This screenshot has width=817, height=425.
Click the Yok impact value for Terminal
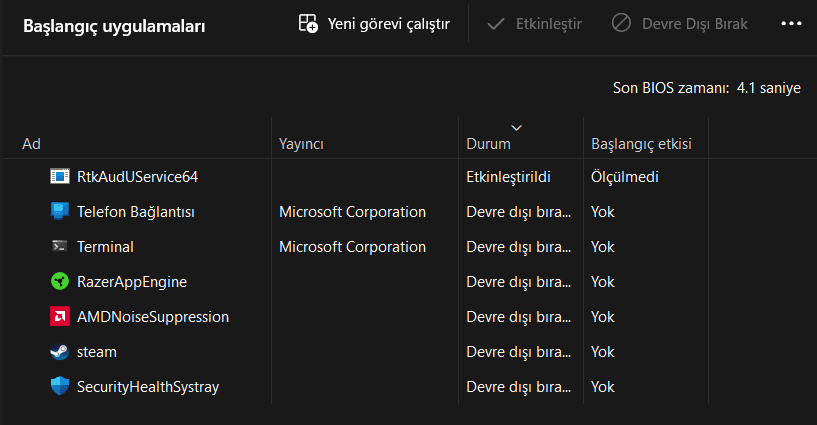602,247
